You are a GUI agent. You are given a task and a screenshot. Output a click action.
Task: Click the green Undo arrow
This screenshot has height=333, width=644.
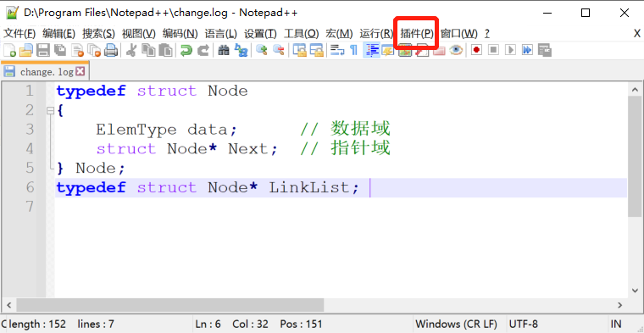[x=186, y=50]
